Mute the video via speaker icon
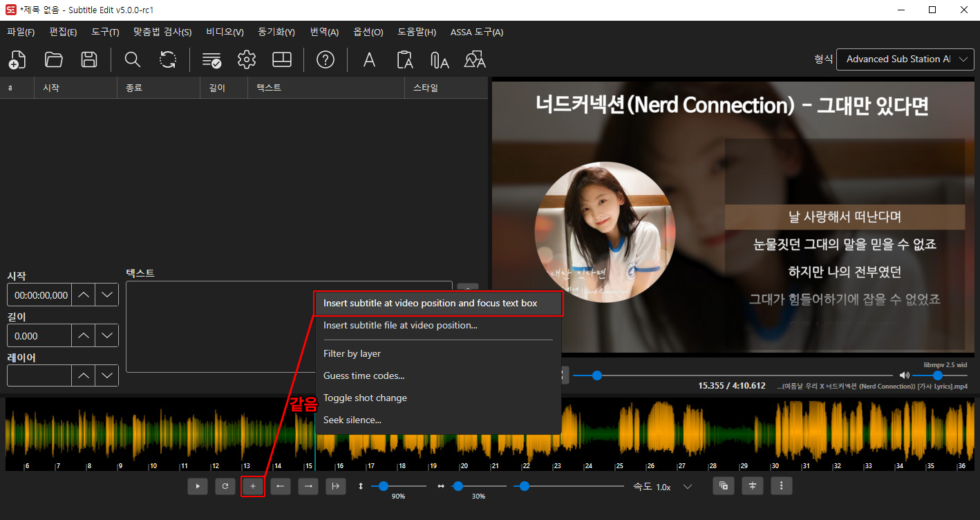The image size is (980, 520). 905,375
